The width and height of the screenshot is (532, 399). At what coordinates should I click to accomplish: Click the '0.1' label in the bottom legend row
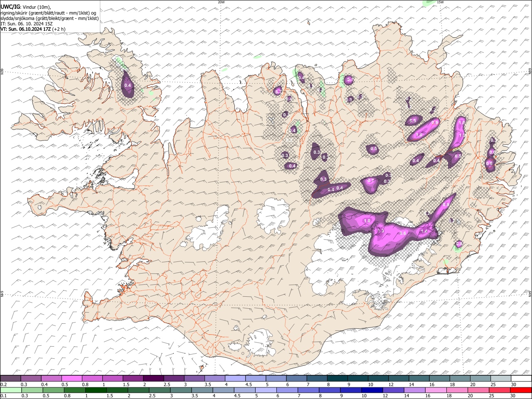coord(3,396)
